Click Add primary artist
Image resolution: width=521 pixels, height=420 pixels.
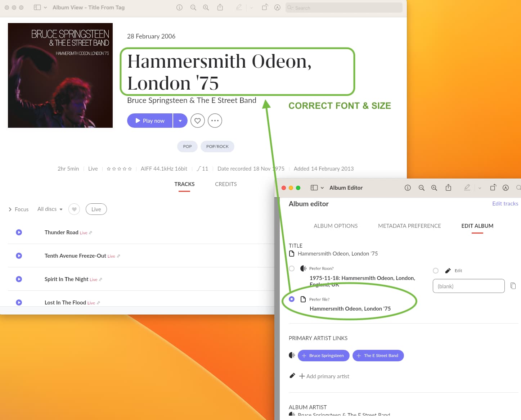click(x=324, y=376)
